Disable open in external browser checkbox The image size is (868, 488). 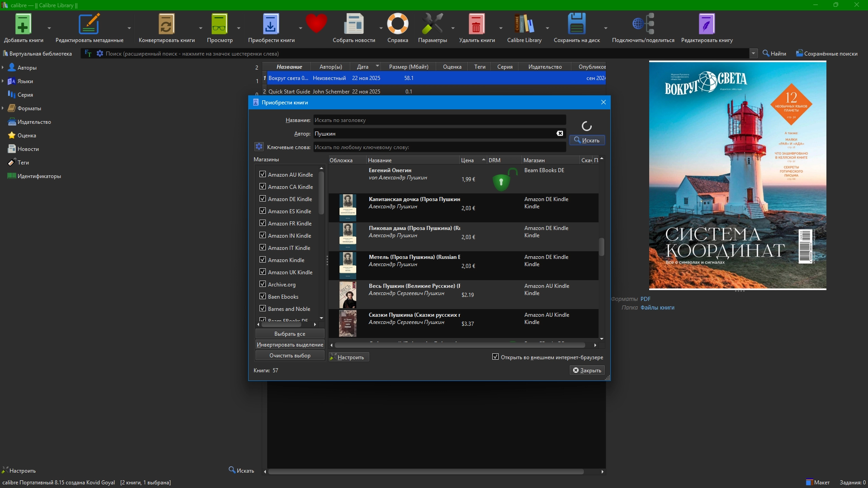tap(495, 357)
